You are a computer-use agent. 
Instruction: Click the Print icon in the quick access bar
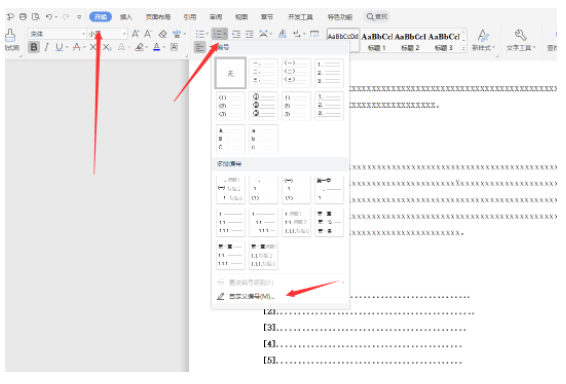click(23, 17)
